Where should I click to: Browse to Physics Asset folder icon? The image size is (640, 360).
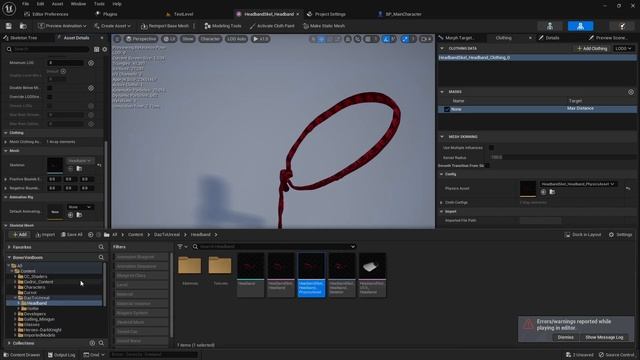point(552,192)
